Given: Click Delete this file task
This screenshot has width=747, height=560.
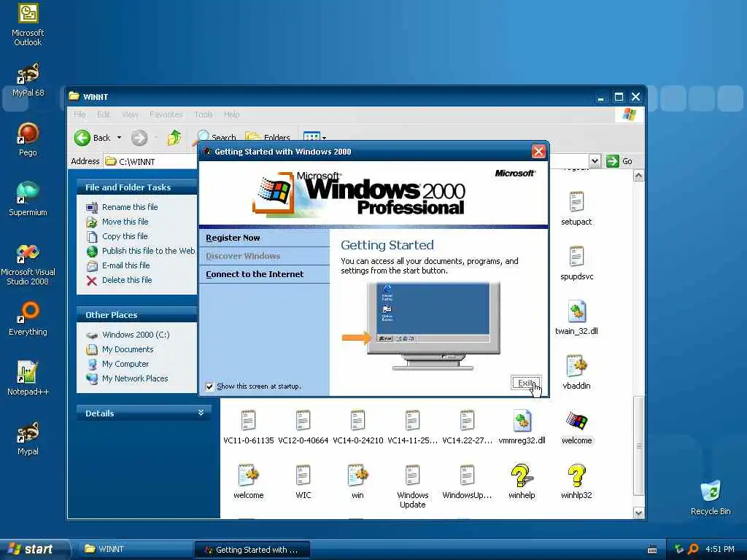Looking at the screenshot, I should click(x=127, y=280).
